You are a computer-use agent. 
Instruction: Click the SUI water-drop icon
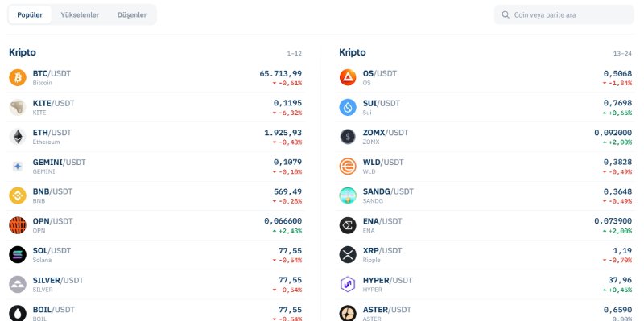click(348, 107)
